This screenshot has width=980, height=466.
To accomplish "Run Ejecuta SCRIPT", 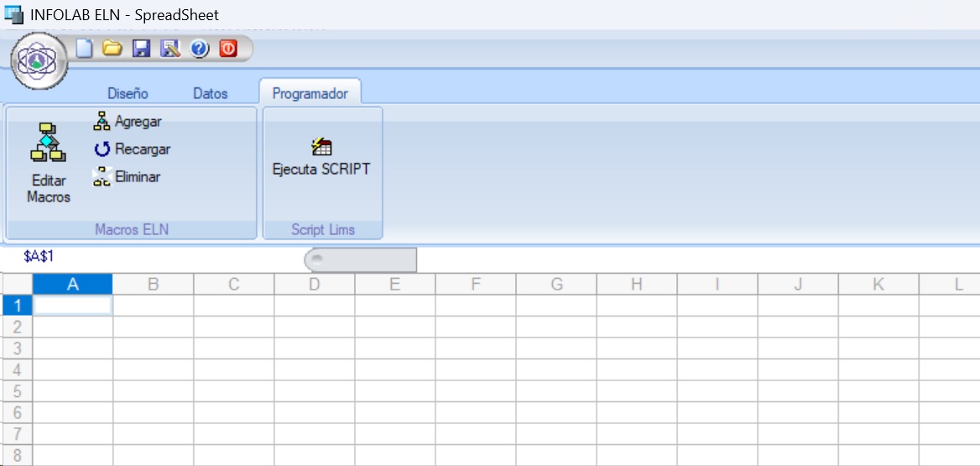I will point(321,158).
